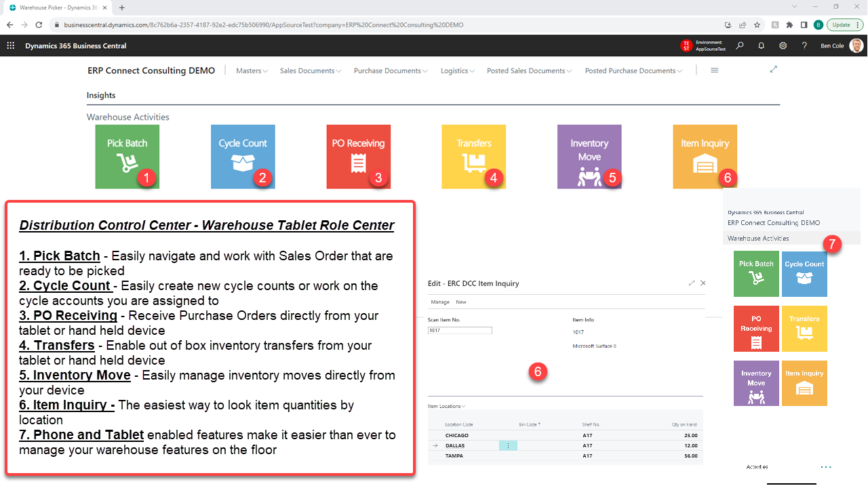Image resolution: width=868 pixels, height=488 pixels.
Task: Expand the Masters dropdown menu
Action: pyautogui.click(x=252, y=70)
